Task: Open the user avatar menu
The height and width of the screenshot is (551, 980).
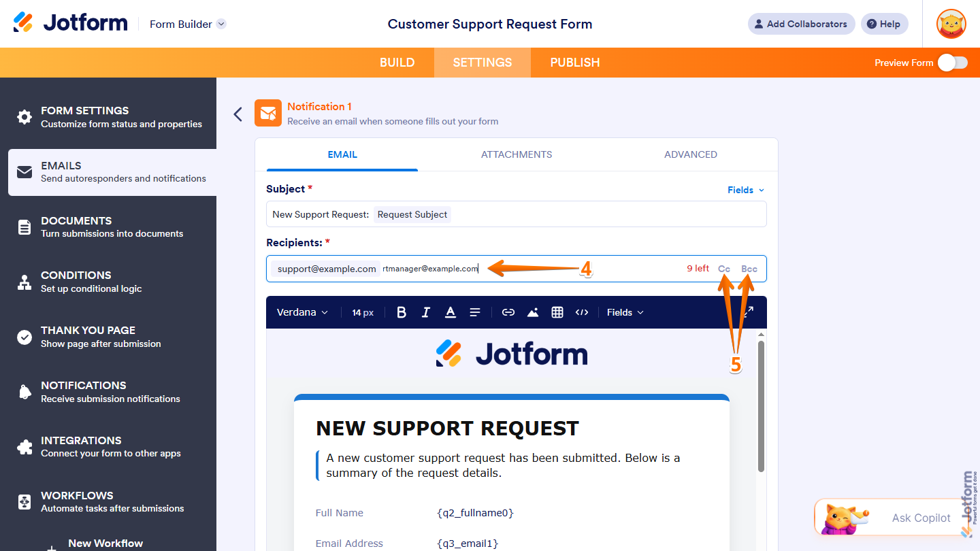Action: [x=951, y=24]
